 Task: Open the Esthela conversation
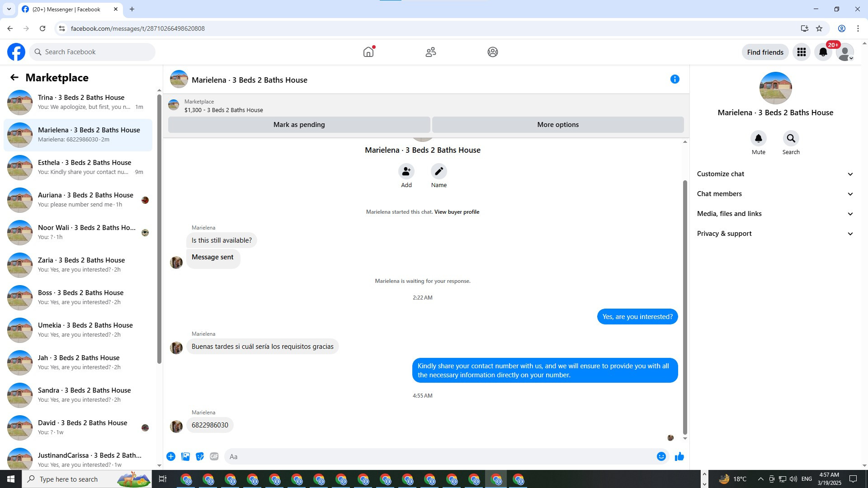click(x=78, y=168)
